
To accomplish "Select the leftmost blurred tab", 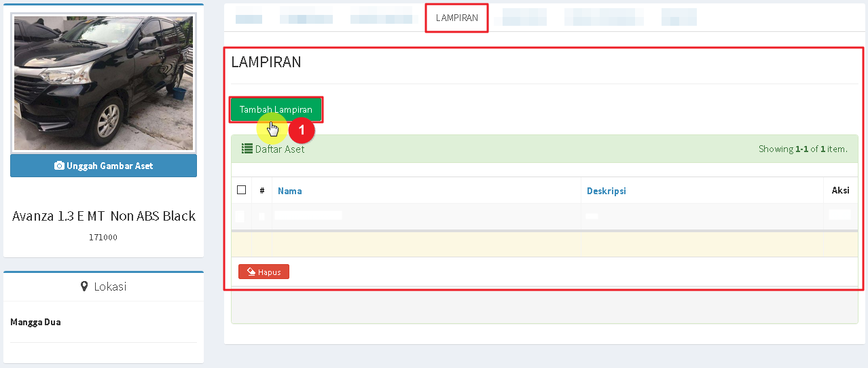I will (x=249, y=18).
